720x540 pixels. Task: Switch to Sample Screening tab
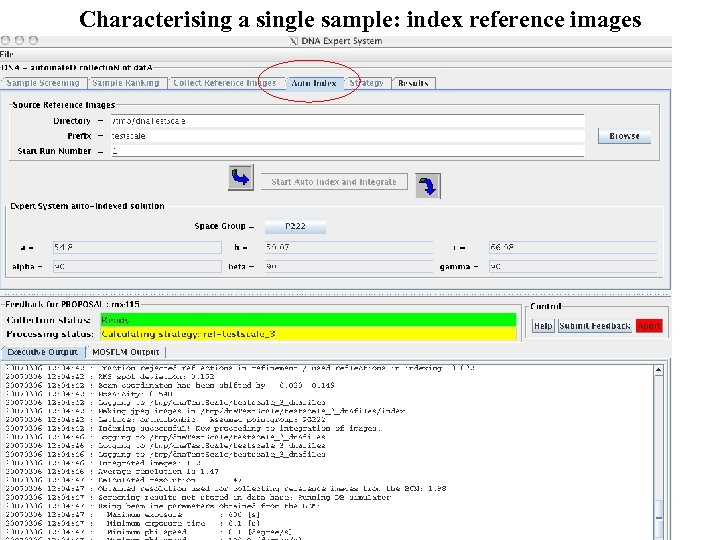click(x=43, y=83)
